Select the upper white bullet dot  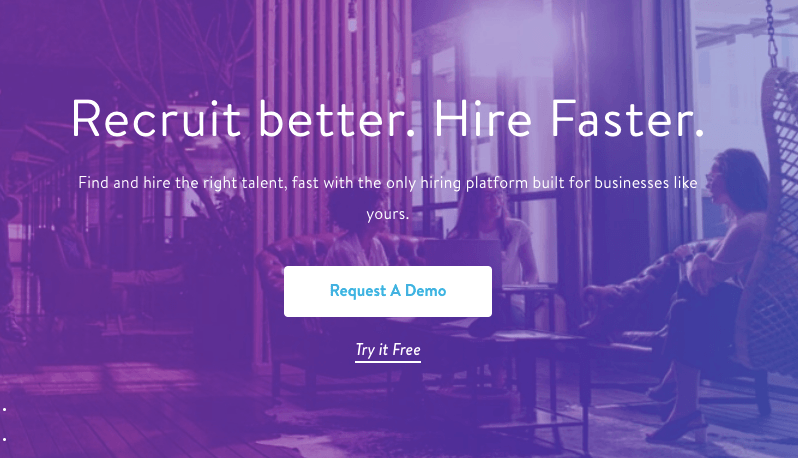5,409
